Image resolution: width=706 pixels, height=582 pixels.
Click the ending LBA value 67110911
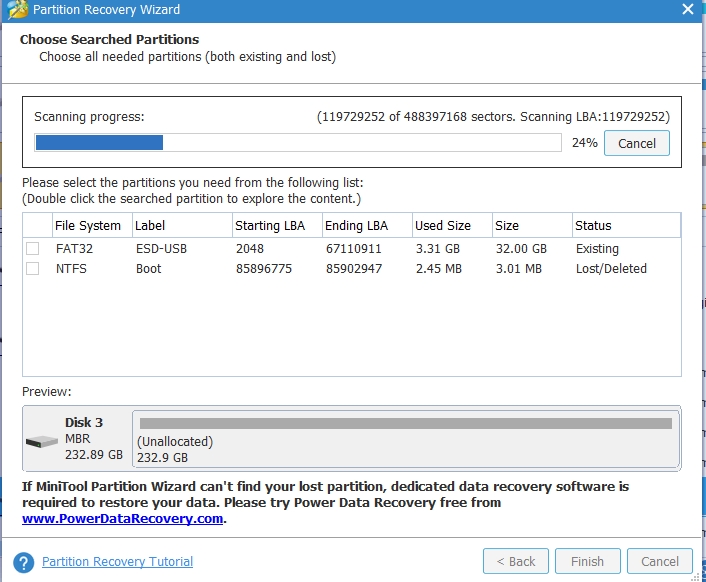click(353, 248)
